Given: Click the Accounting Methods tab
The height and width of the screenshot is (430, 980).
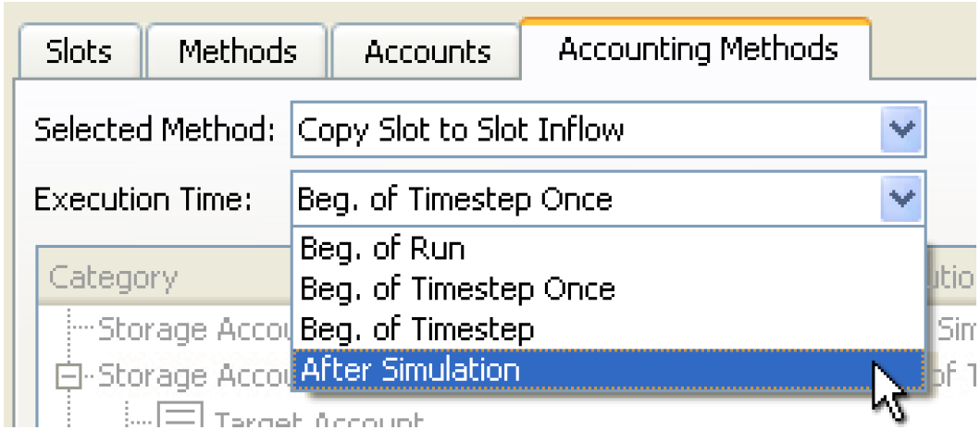Looking at the screenshot, I should (698, 49).
